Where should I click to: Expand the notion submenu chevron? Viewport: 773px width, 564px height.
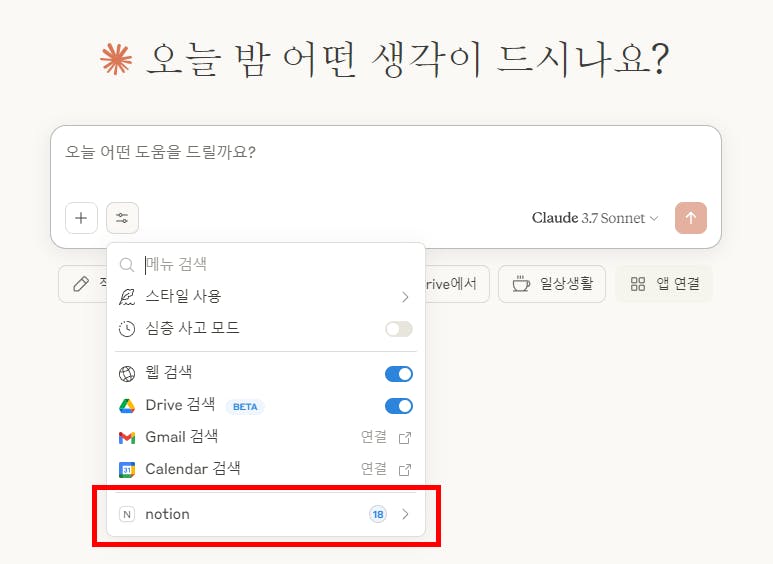(x=405, y=514)
